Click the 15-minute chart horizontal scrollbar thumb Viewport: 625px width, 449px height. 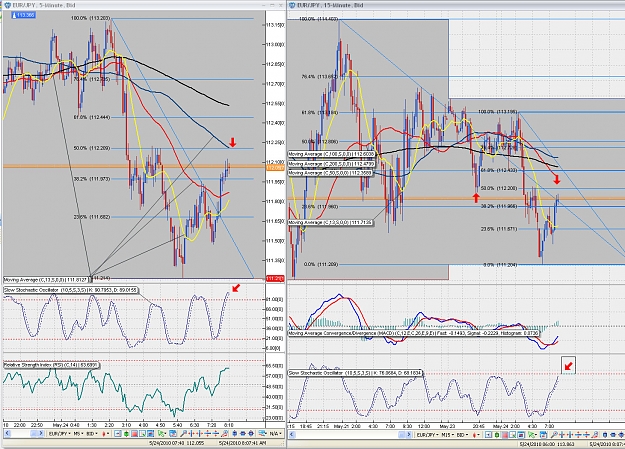tap(401, 435)
